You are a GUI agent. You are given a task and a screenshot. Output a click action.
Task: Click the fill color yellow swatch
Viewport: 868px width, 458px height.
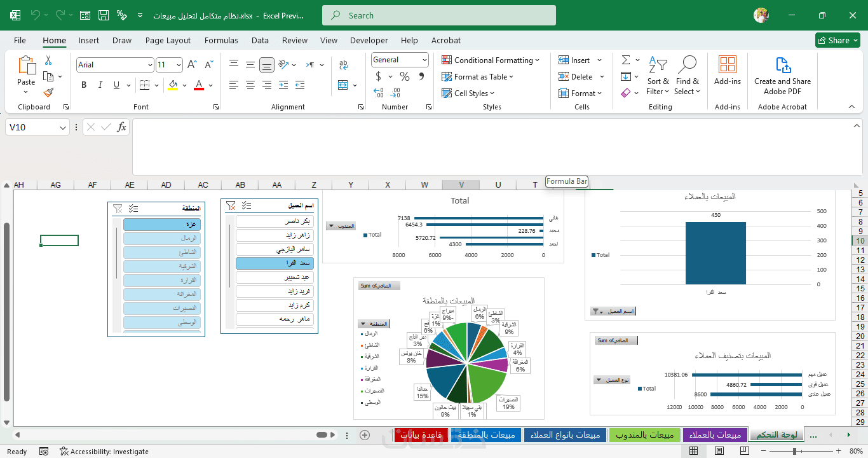[173, 85]
